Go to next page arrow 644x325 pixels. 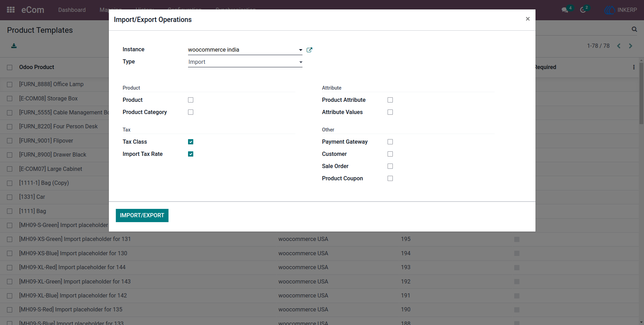point(630,46)
